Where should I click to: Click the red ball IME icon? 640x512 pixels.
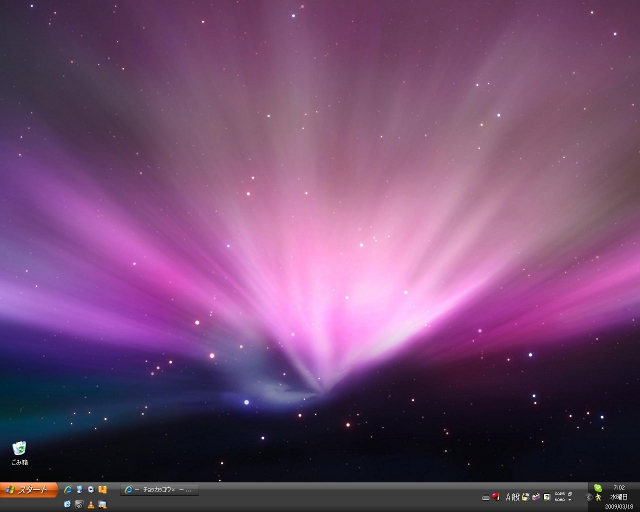tap(496, 496)
